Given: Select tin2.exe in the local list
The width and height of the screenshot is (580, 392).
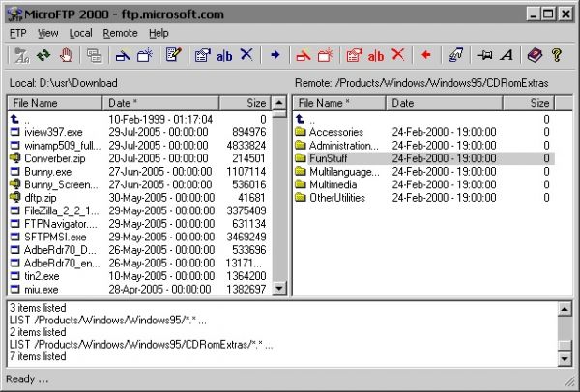Looking at the screenshot, I should point(42,276).
